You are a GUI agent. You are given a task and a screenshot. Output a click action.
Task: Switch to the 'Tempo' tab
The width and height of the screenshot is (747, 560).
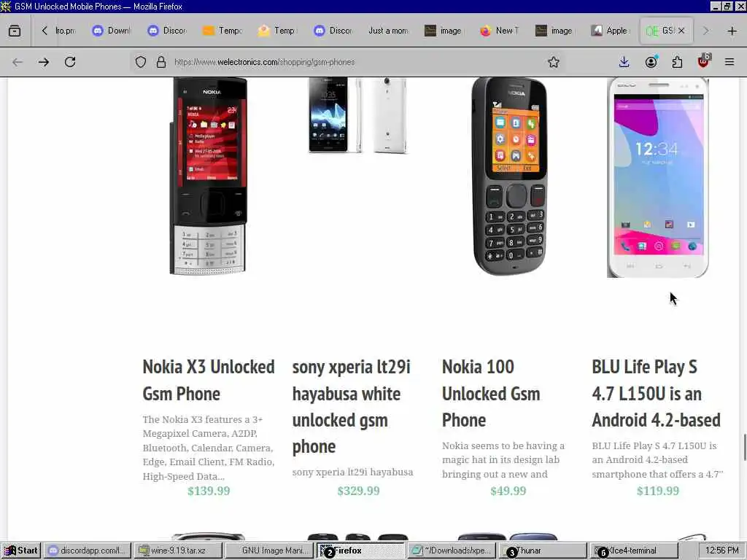(222, 31)
